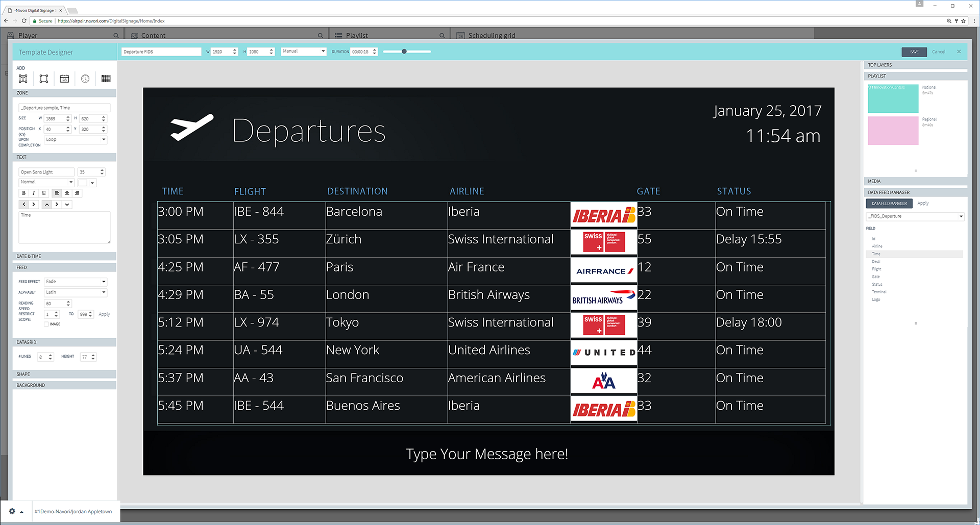
Task: Align text to the right
Action: [77, 193]
